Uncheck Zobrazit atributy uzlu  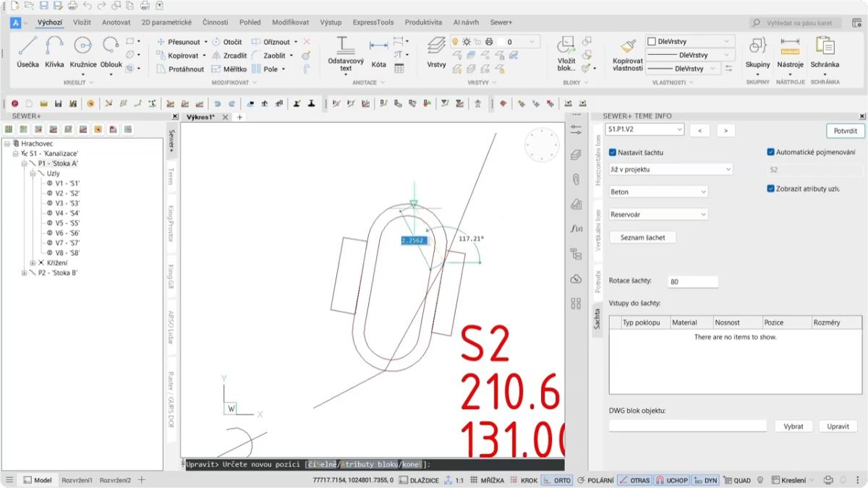click(x=770, y=189)
